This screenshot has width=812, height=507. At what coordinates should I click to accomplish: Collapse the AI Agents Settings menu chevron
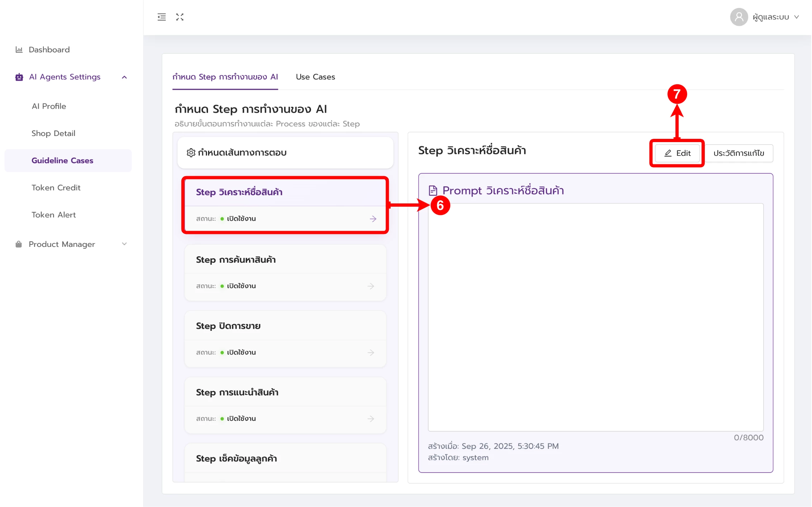click(x=124, y=77)
